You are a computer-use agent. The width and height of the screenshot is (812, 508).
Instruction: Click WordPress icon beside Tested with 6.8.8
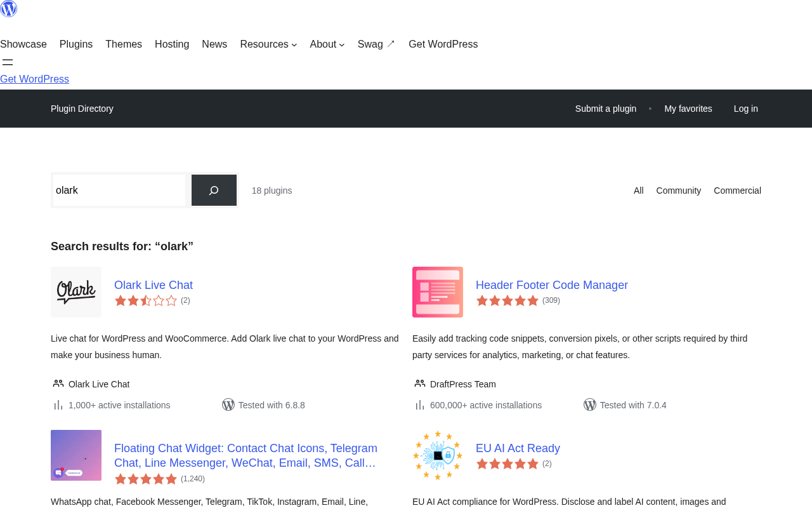228,404
